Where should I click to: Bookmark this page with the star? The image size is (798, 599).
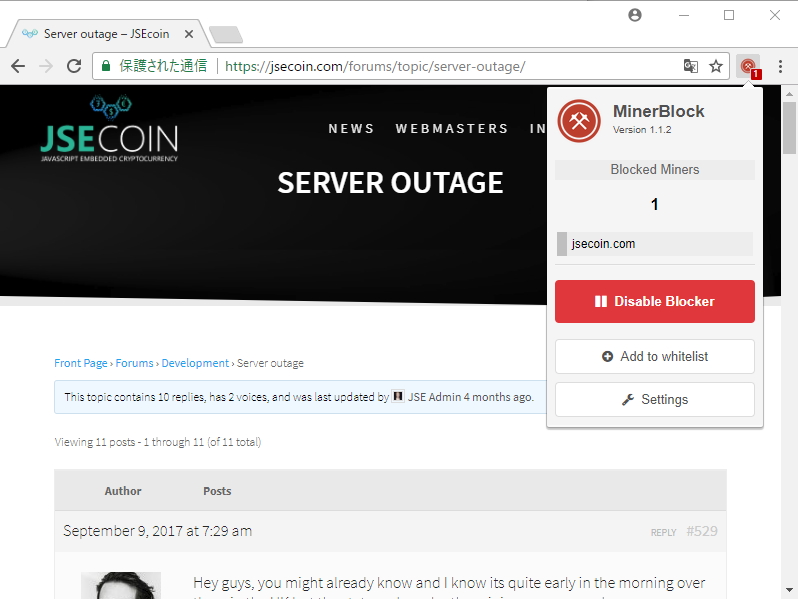(716, 66)
